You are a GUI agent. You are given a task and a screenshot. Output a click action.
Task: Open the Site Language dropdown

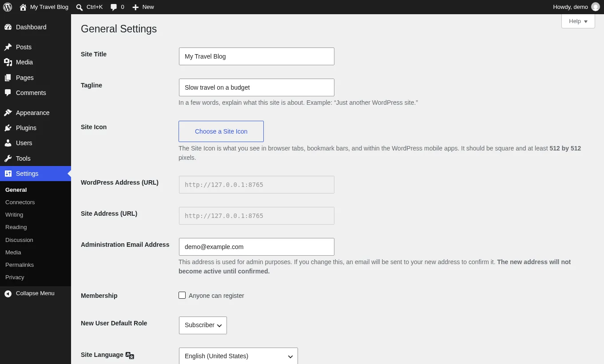coord(238,356)
